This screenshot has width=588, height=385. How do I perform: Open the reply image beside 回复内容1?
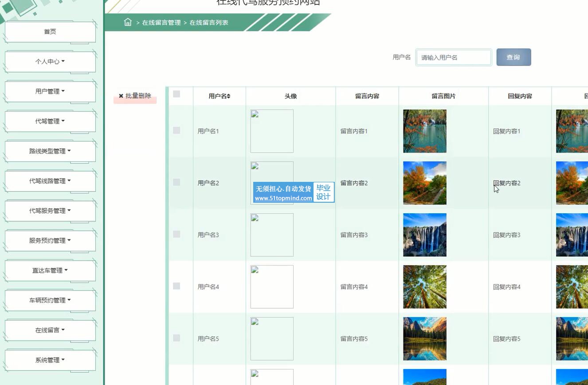point(572,131)
